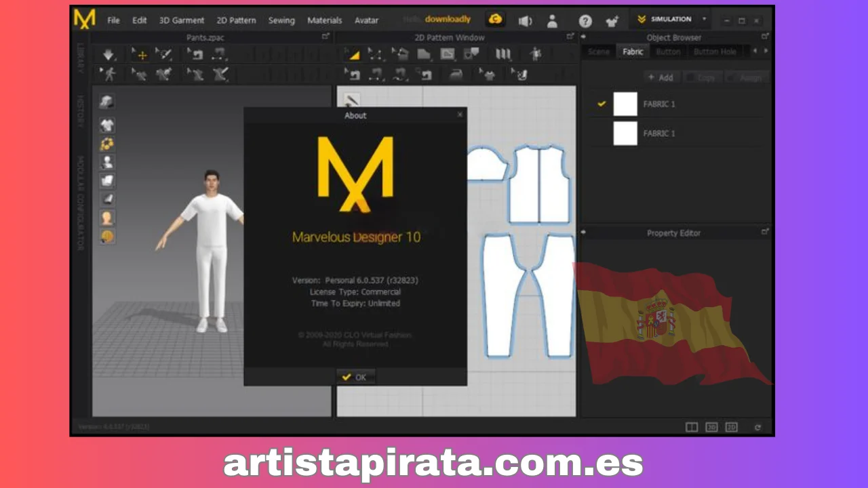Pop out the Pants.zpac 3D window
The height and width of the screenshot is (488, 868).
pos(325,37)
